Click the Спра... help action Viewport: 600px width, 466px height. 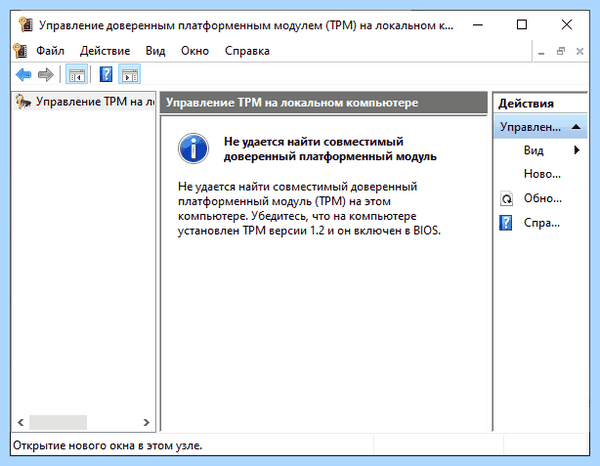541,223
